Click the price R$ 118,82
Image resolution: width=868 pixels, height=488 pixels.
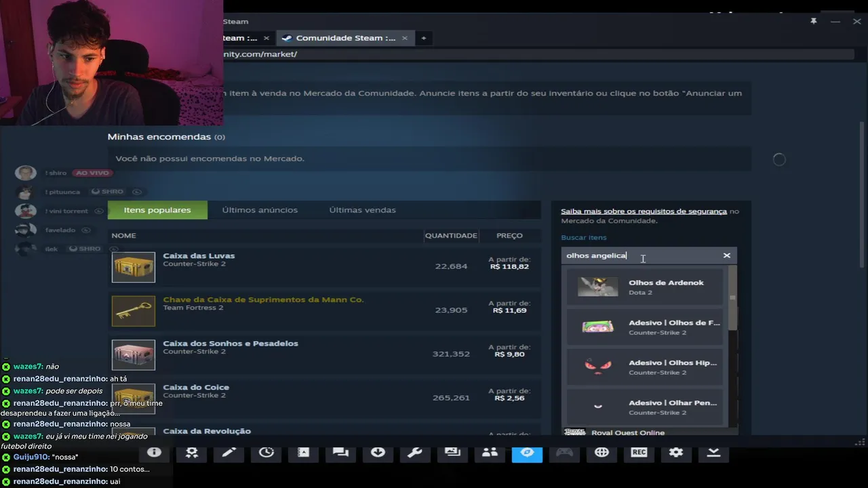coord(509,267)
